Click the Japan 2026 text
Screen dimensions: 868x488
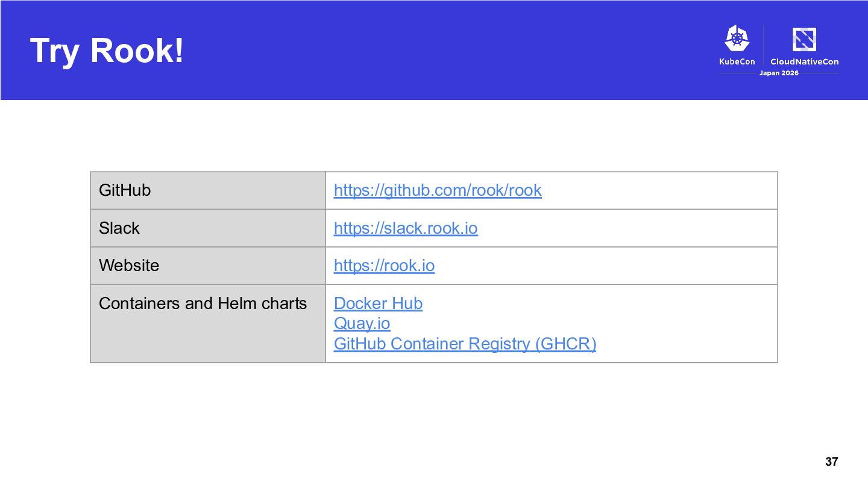pyautogui.click(x=779, y=73)
